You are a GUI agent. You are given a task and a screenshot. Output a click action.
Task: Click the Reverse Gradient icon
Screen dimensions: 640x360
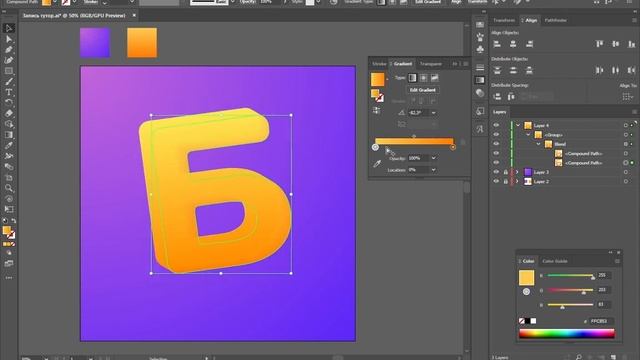[x=376, y=111]
